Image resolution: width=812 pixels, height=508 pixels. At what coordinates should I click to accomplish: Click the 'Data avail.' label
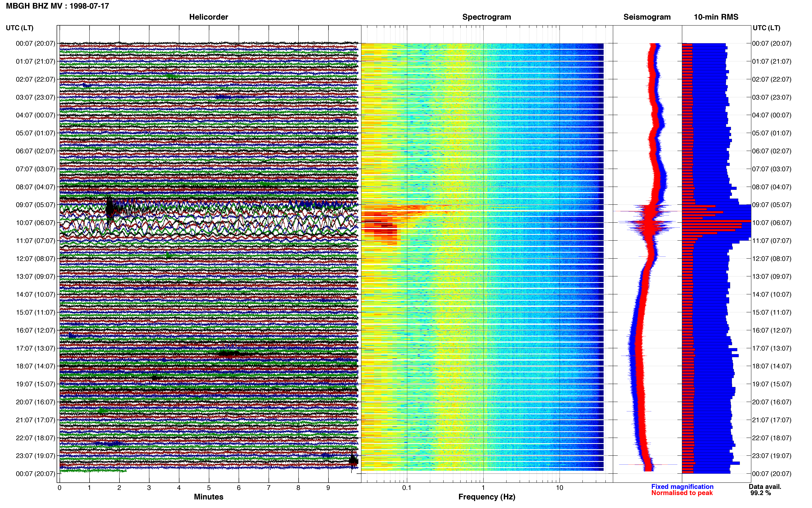(765, 486)
